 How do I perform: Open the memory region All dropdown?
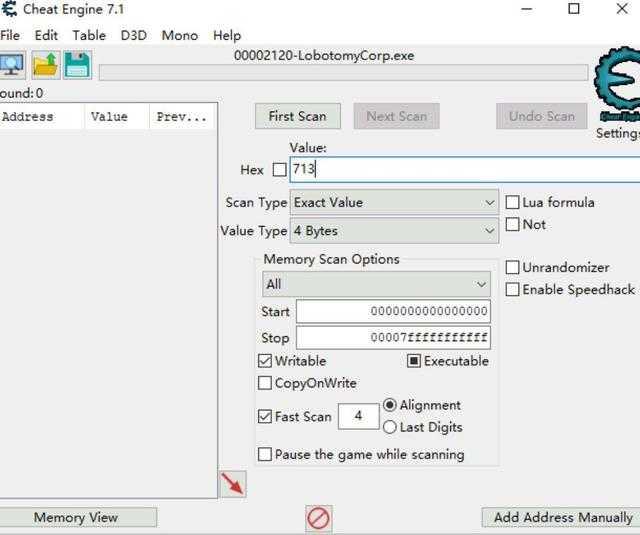[376, 284]
